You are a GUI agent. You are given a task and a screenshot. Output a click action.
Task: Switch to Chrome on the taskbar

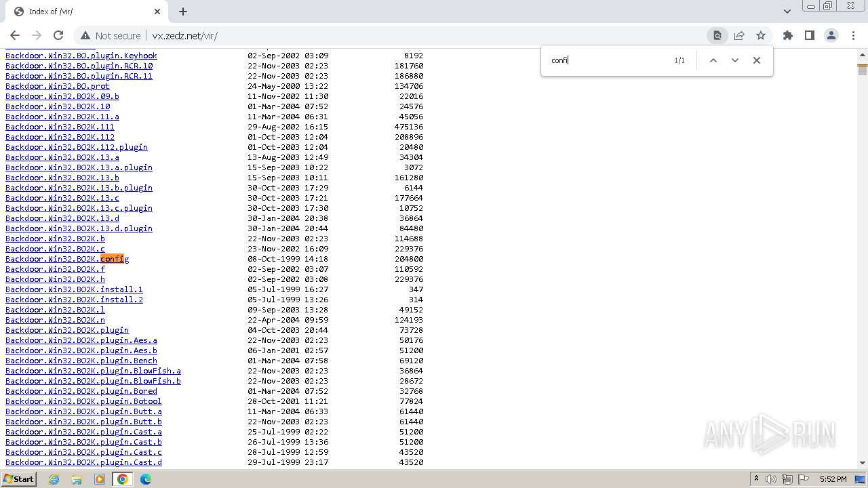[123, 479]
